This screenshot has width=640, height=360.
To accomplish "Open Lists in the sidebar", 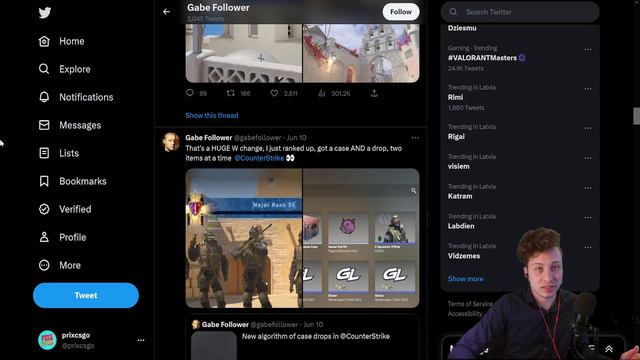I will pos(69,153).
